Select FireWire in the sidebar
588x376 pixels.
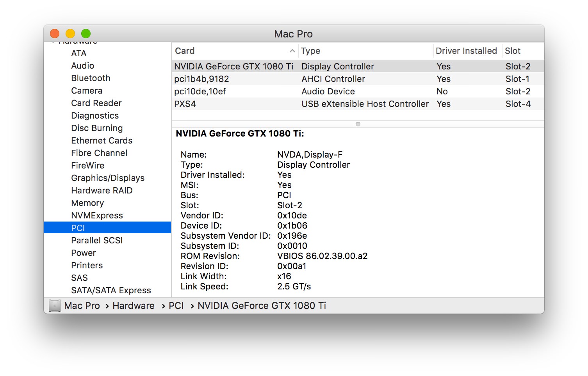[87, 165]
